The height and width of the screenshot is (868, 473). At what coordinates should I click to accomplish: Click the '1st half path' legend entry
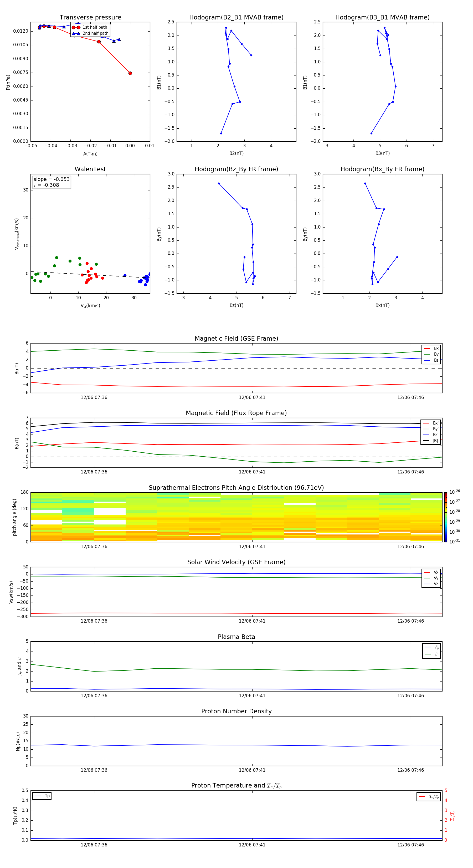(x=90, y=27)
